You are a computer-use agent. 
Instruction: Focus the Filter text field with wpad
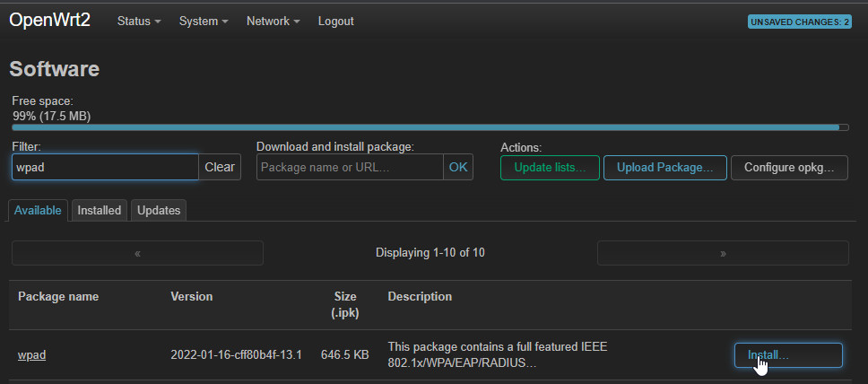point(105,167)
